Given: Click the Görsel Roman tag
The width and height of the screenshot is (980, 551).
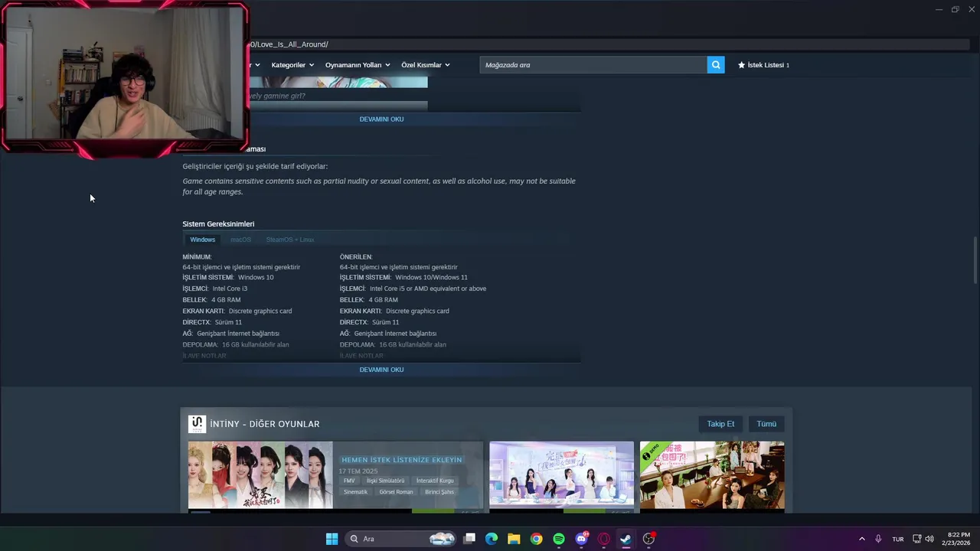Looking at the screenshot, I should pyautogui.click(x=396, y=492).
